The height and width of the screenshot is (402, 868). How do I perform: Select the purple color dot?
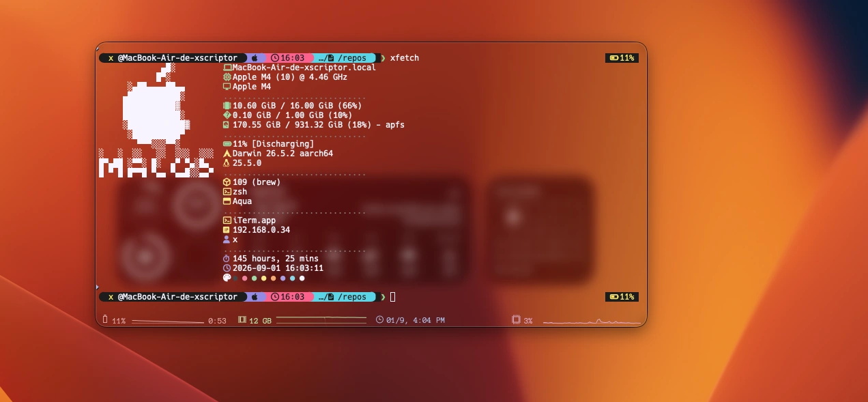(283, 278)
